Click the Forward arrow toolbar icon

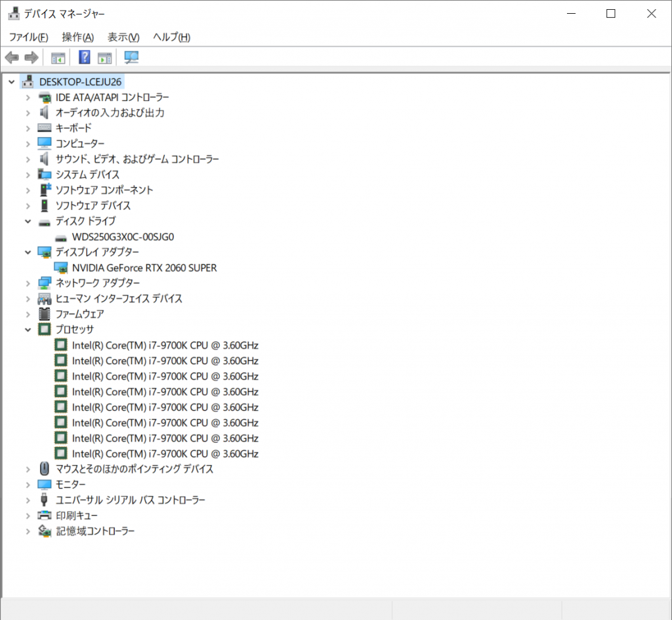point(31,58)
